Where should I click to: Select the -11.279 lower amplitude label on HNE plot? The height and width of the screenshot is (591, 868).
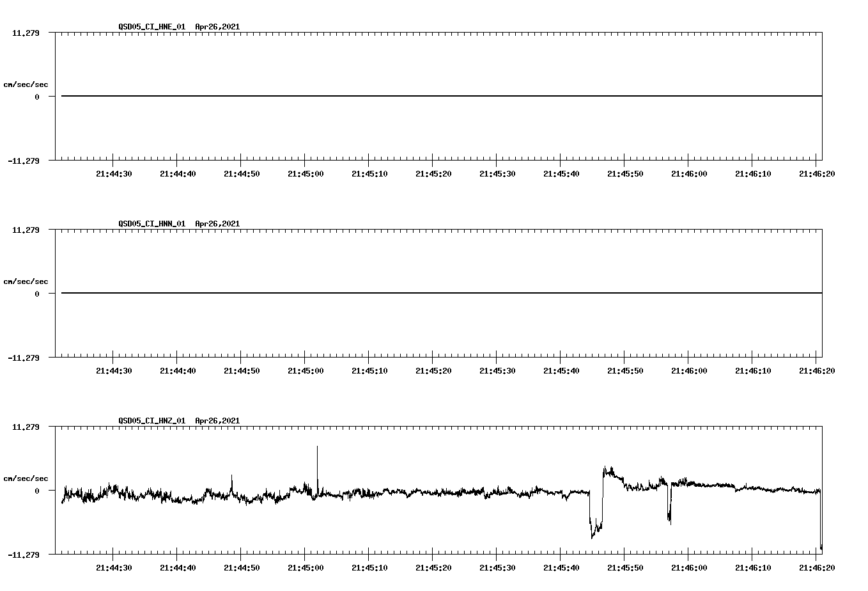point(24,162)
